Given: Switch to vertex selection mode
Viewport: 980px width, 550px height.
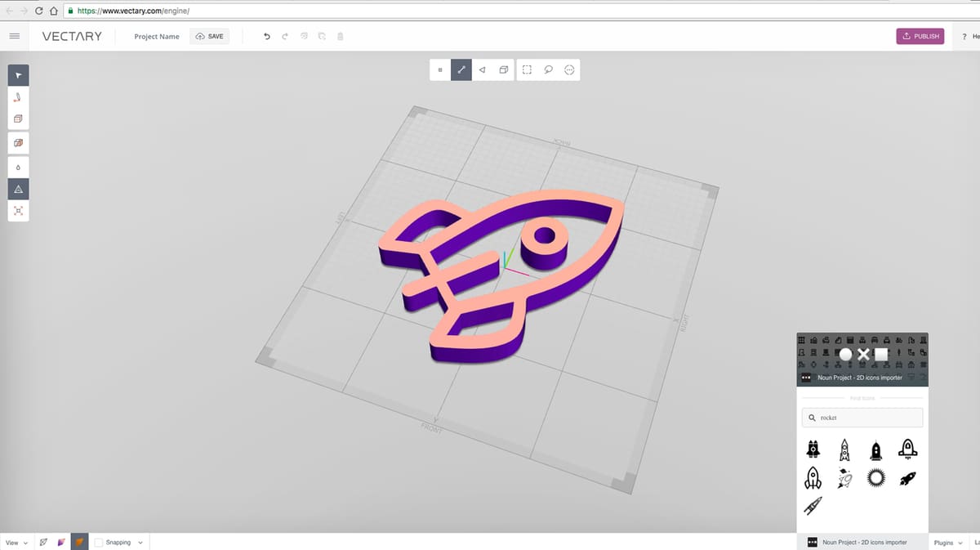Looking at the screenshot, I should coord(440,70).
